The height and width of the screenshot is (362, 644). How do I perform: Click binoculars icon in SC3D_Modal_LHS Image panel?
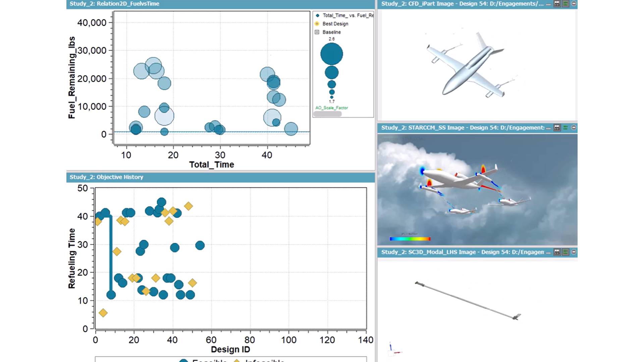(x=557, y=252)
